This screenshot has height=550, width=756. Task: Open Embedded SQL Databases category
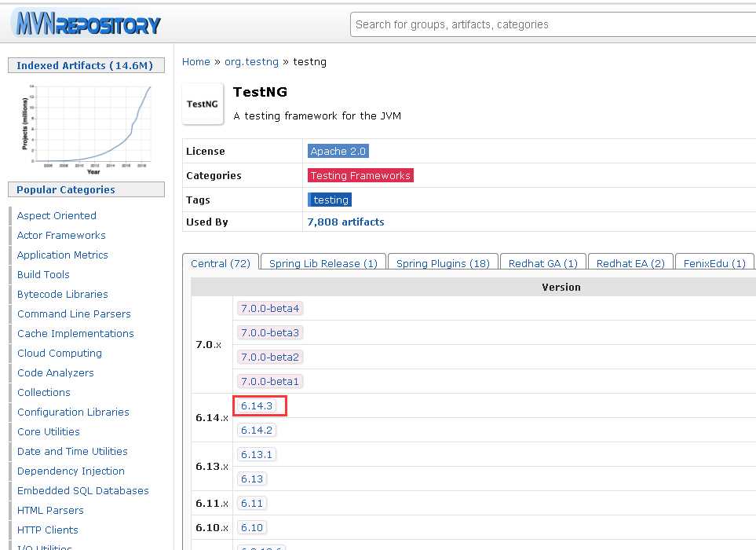[83, 490]
